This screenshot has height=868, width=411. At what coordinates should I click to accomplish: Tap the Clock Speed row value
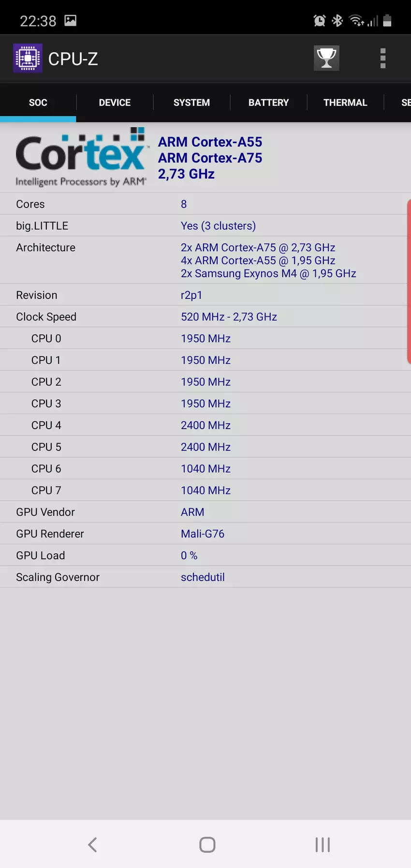(229, 317)
